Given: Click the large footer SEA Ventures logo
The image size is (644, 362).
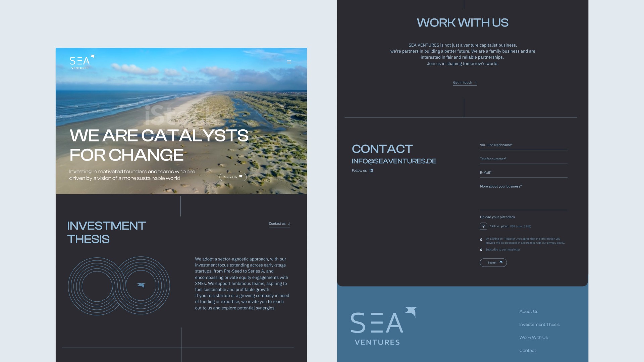Looking at the screenshot, I should pyautogui.click(x=384, y=326).
